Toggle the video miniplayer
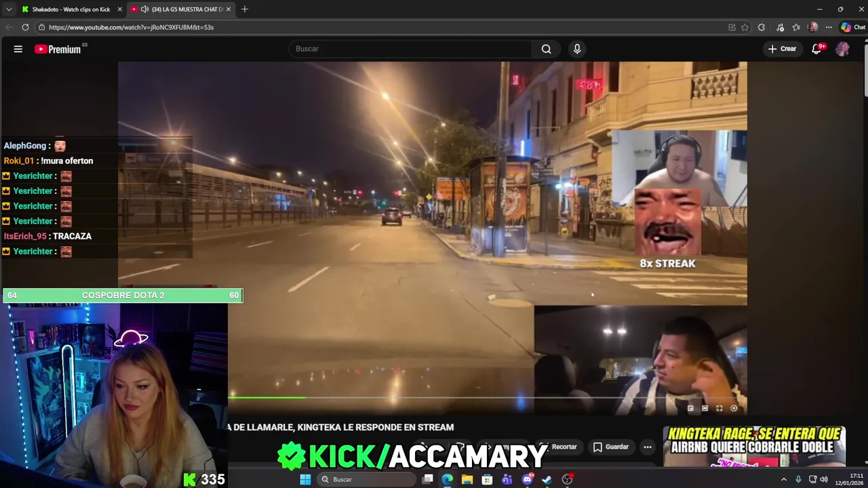The image size is (868, 488). click(690, 408)
